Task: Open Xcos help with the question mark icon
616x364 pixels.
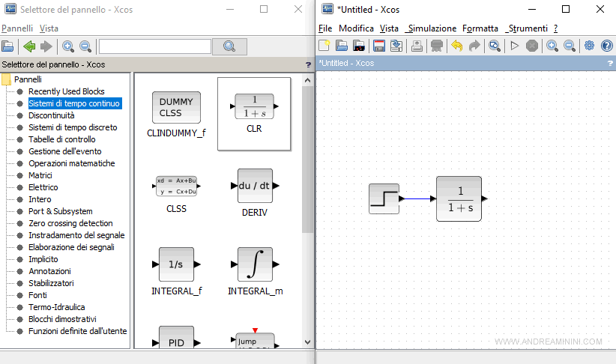Action: pyautogui.click(x=607, y=46)
